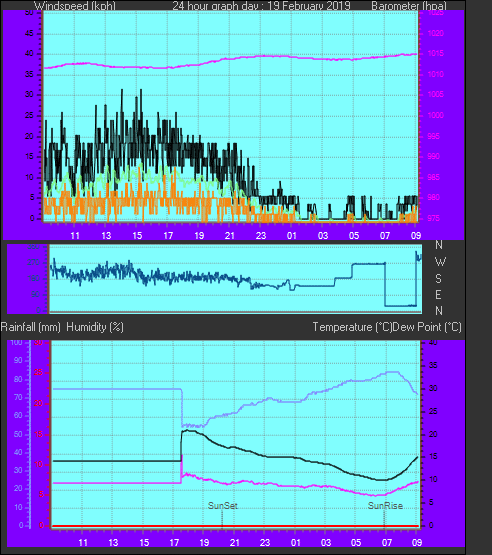The height and width of the screenshot is (555, 492).
Task: Click the Barometer (hpa) axis title
Action: pos(409,6)
